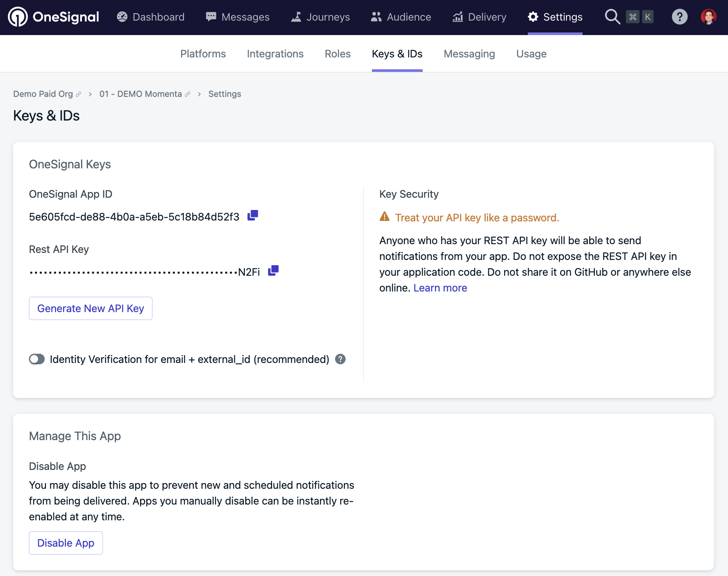
Task: Click the 01 - DEMO Momenta breadcrumb
Action: (141, 94)
